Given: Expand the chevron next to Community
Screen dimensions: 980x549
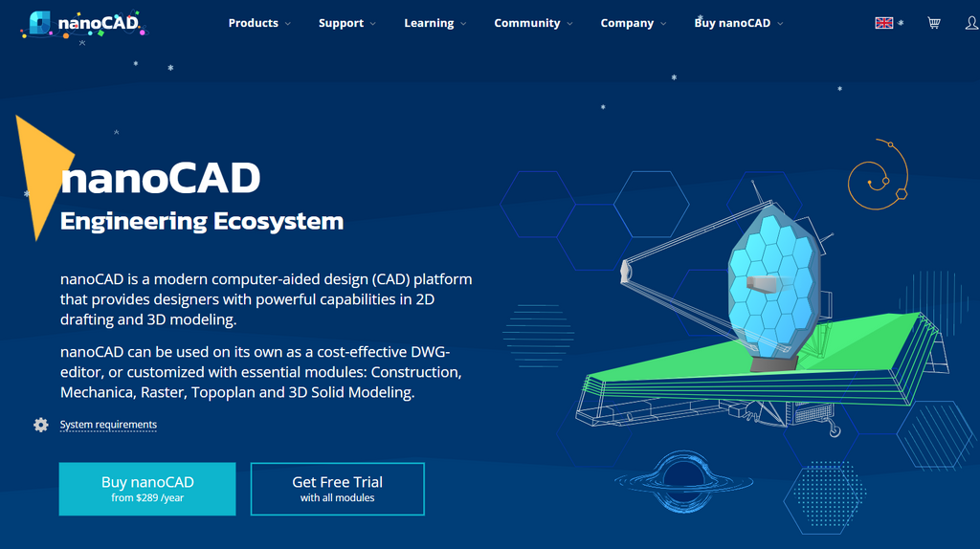Looking at the screenshot, I should pos(569,24).
